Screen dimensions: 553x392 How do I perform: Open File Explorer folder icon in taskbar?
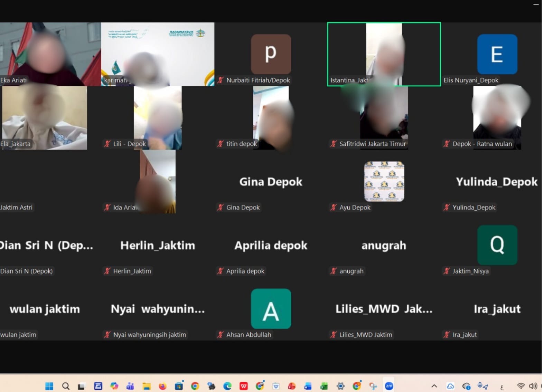pos(146,386)
